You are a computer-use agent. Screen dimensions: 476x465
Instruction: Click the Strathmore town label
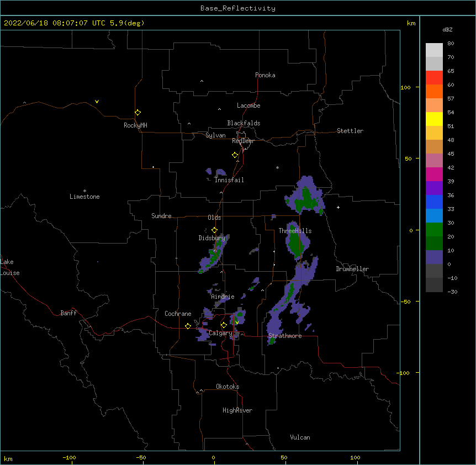(285, 336)
